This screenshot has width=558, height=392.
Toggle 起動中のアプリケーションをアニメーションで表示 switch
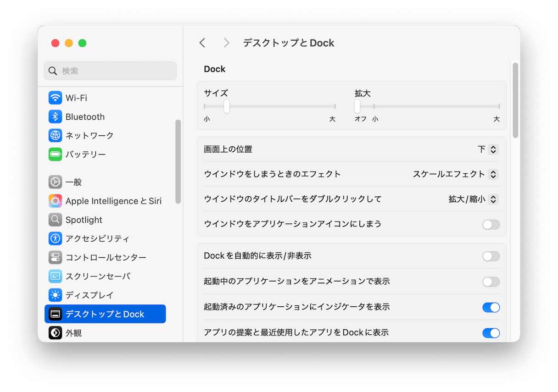(491, 282)
